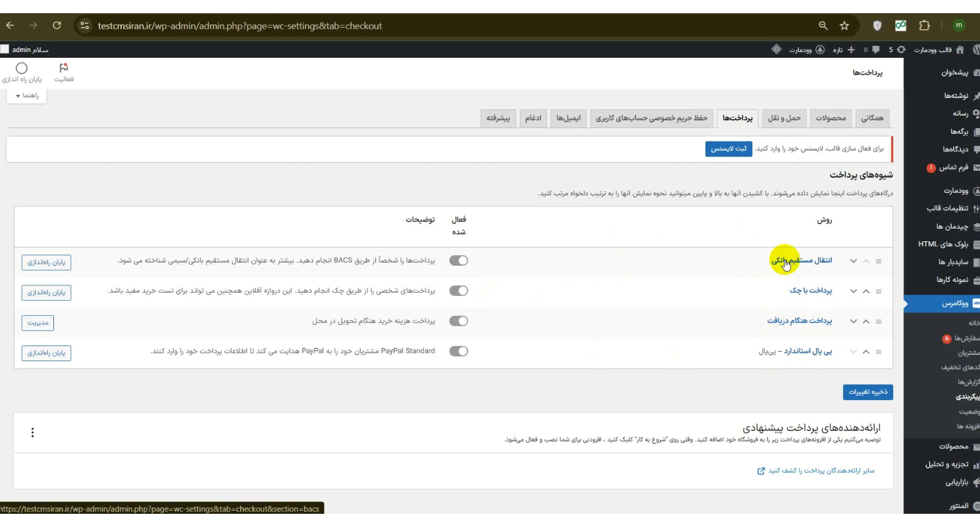This screenshot has width=980, height=527.
Task: Toggle the PayPal Standard payment switch
Action: click(x=459, y=351)
